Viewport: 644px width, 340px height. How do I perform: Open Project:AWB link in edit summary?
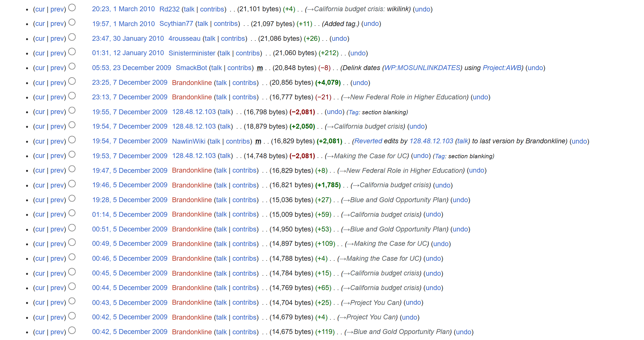(x=502, y=68)
